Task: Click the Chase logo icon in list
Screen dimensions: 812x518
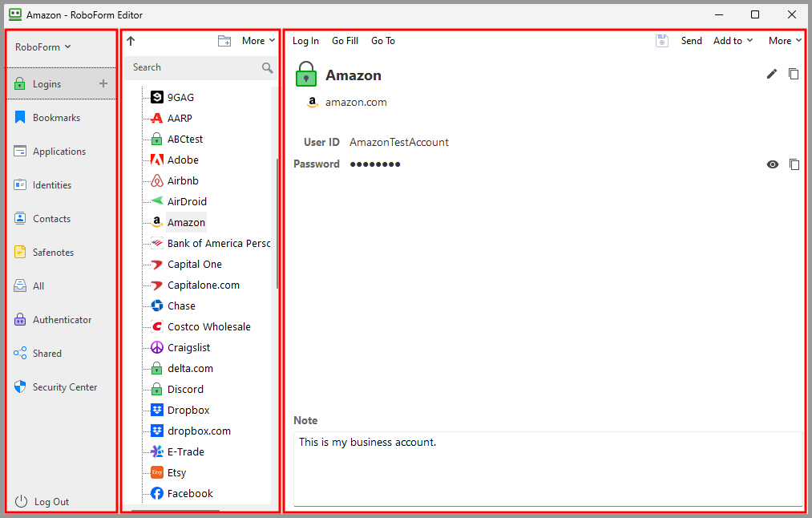Action: point(157,306)
